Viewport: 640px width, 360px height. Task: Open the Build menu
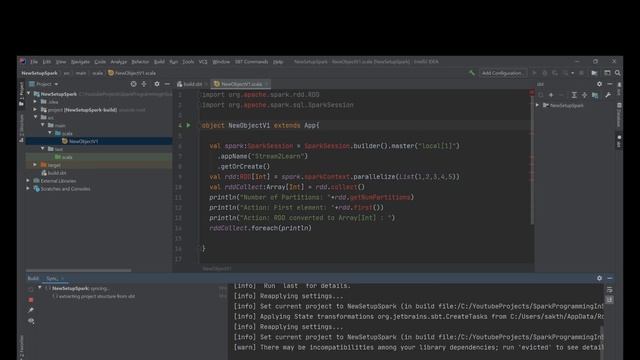point(159,62)
